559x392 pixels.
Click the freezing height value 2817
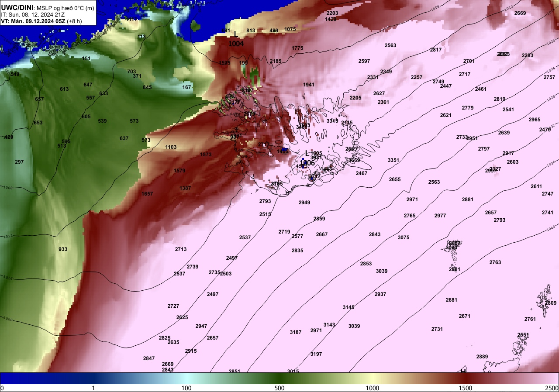tap(436, 50)
